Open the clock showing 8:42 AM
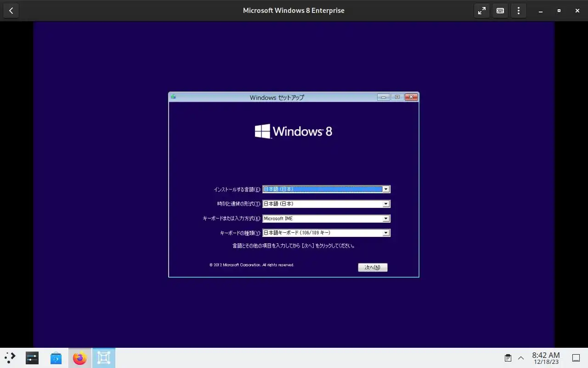This screenshot has width=588, height=368. point(546,358)
